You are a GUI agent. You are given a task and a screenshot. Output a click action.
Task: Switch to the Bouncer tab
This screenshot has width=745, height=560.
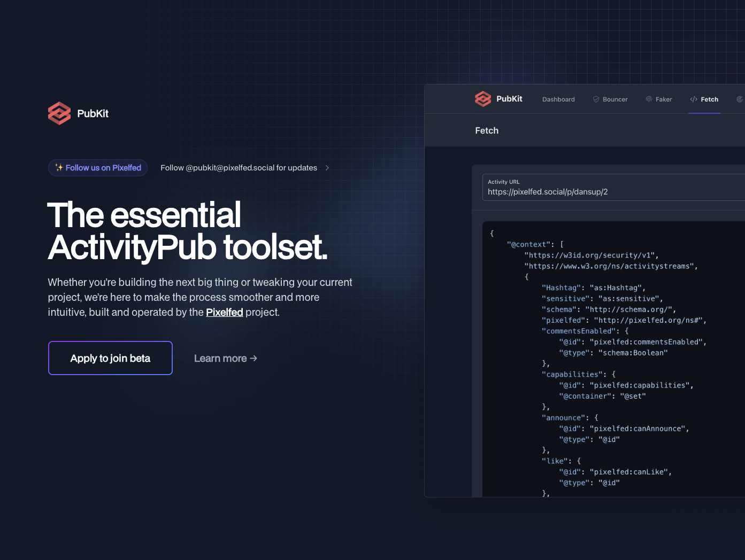pyautogui.click(x=610, y=99)
